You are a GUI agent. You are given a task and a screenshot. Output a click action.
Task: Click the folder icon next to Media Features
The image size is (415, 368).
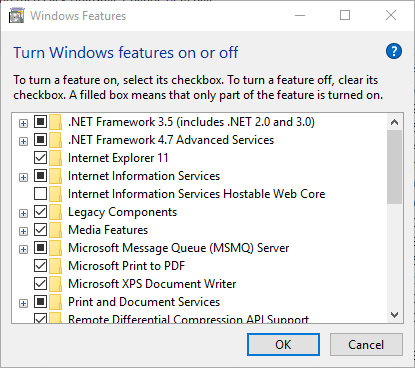(55, 230)
